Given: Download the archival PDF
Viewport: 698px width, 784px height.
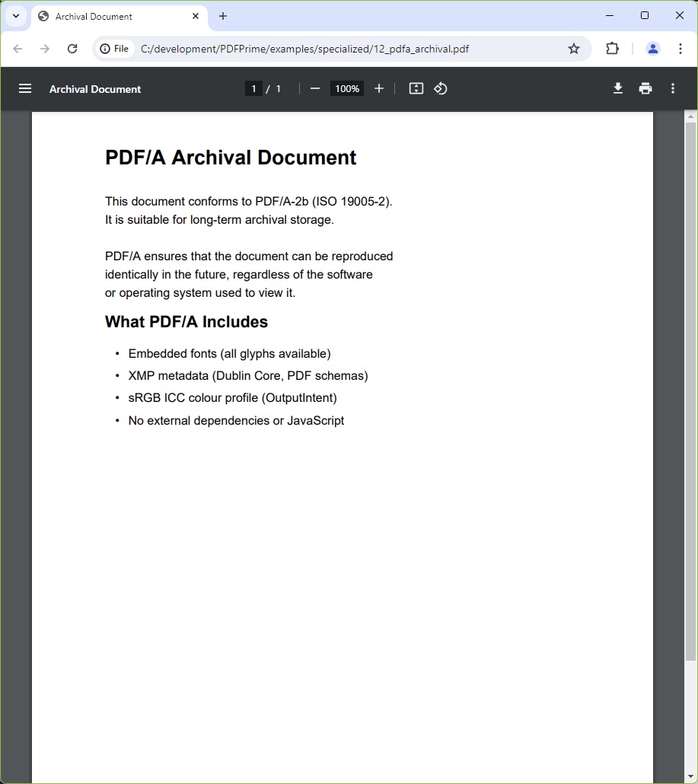Looking at the screenshot, I should click(617, 88).
